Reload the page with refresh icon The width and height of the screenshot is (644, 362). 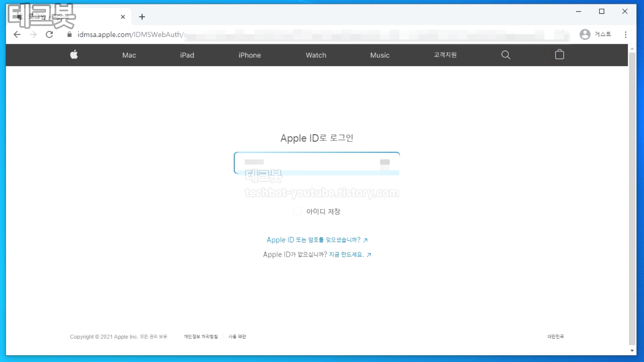click(49, 35)
